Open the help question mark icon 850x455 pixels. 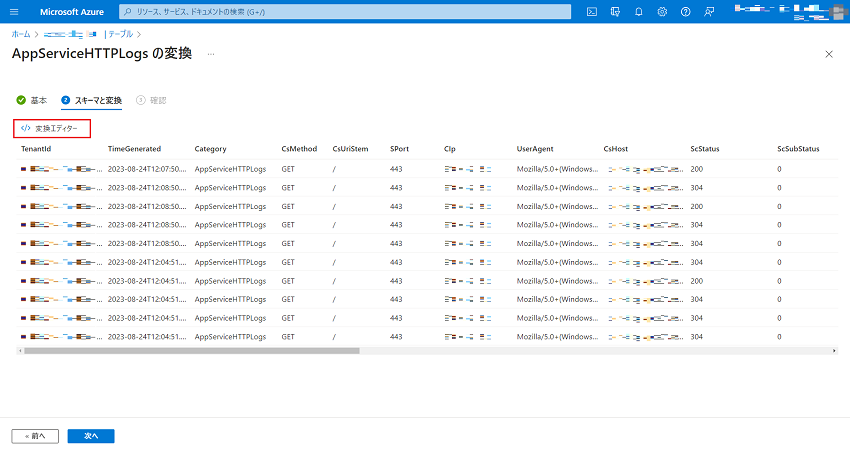pos(686,11)
